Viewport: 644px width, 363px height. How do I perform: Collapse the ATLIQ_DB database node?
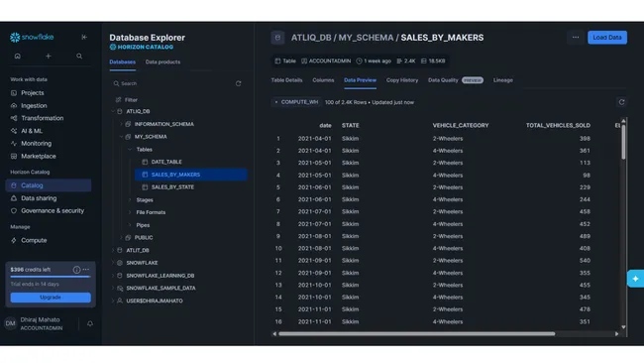[x=113, y=111]
